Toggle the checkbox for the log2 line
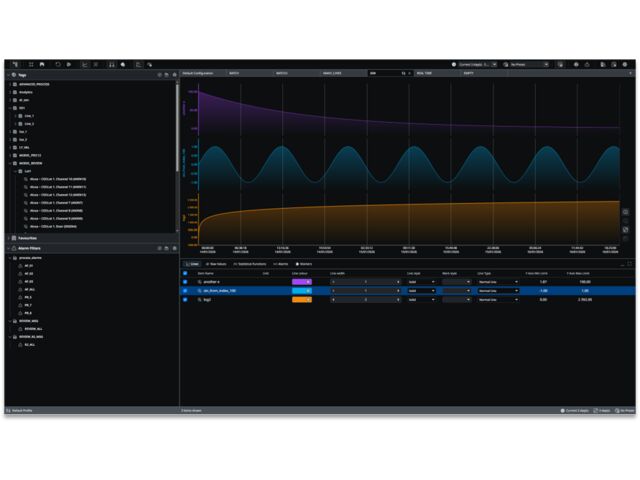The image size is (640, 480). coord(185,299)
